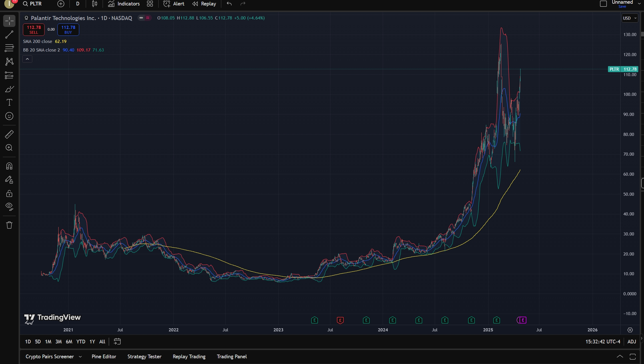This screenshot has width=644, height=364.
Task: Select the BB 20 SMA close indicator label
Action: pos(41,50)
